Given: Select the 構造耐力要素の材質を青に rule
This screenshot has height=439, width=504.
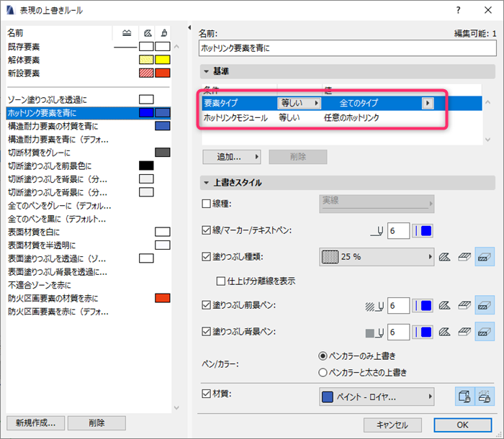Looking at the screenshot, I should 89,126.
